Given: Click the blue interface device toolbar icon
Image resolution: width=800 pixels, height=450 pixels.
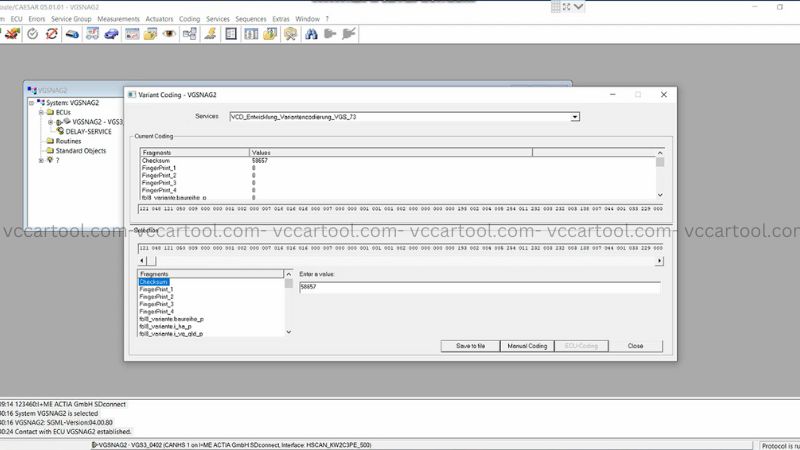Looking at the screenshot, I should pyautogui.click(x=72, y=34).
